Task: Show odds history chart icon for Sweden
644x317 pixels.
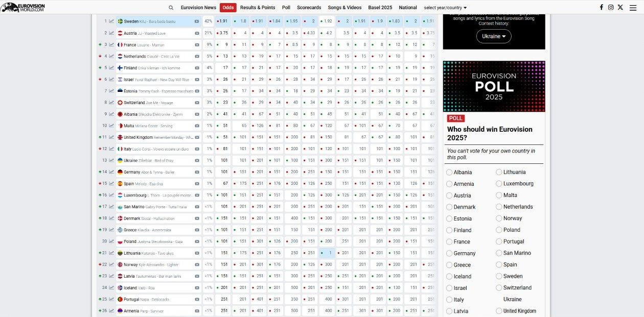Action: (111, 21)
